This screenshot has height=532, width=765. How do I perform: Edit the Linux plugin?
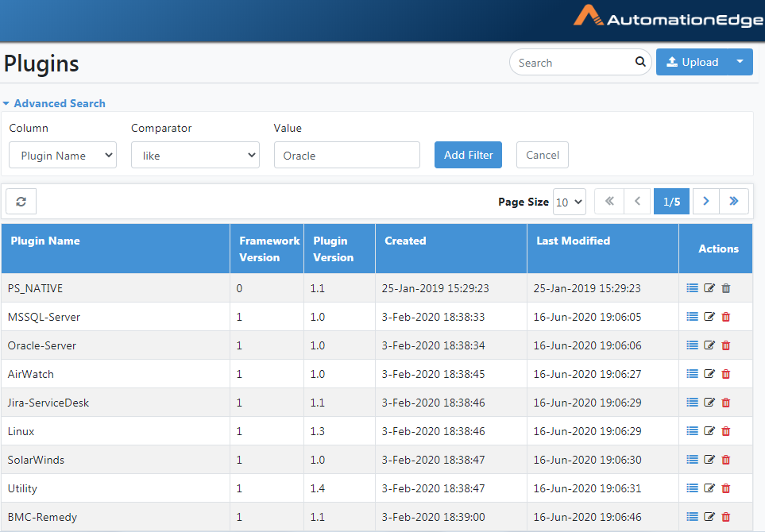(x=709, y=431)
